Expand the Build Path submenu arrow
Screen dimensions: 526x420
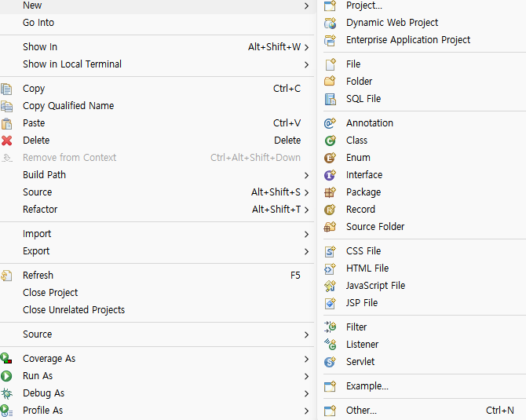[306, 175]
